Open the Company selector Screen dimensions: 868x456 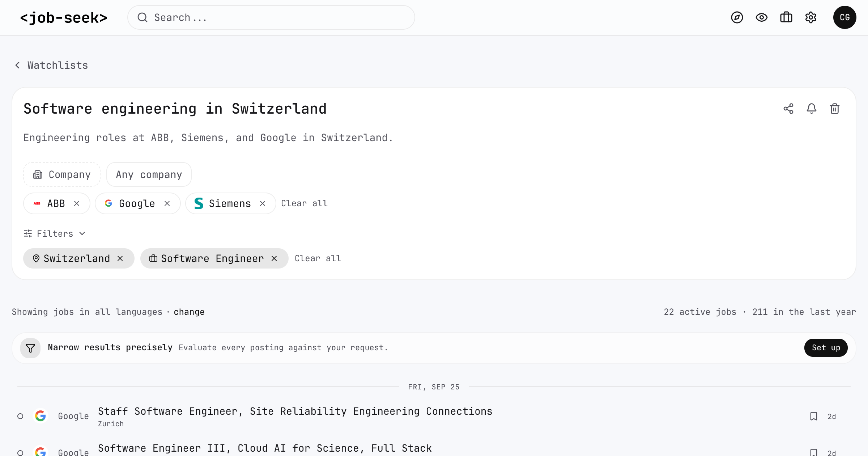62,174
